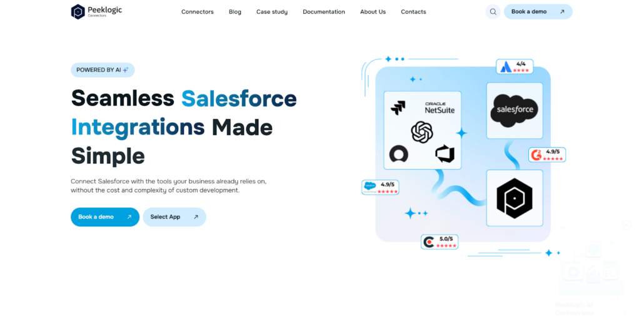Click the Peeklogic Connectors logo
Image resolution: width=644 pixels, height=316 pixels.
click(x=96, y=11)
